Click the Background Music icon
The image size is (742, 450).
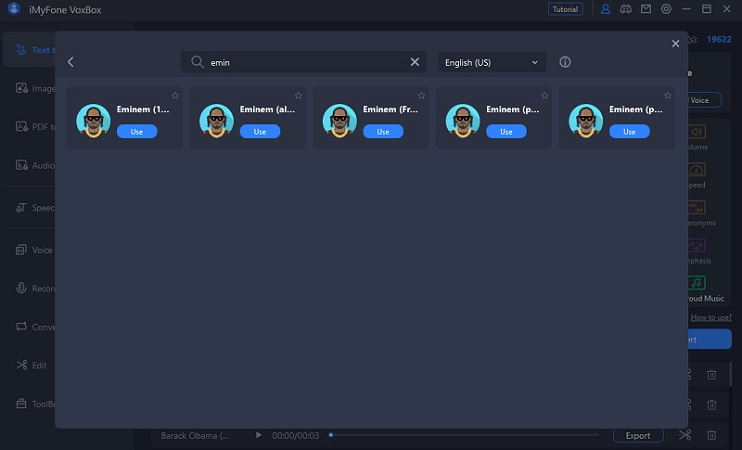pos(697,283)
